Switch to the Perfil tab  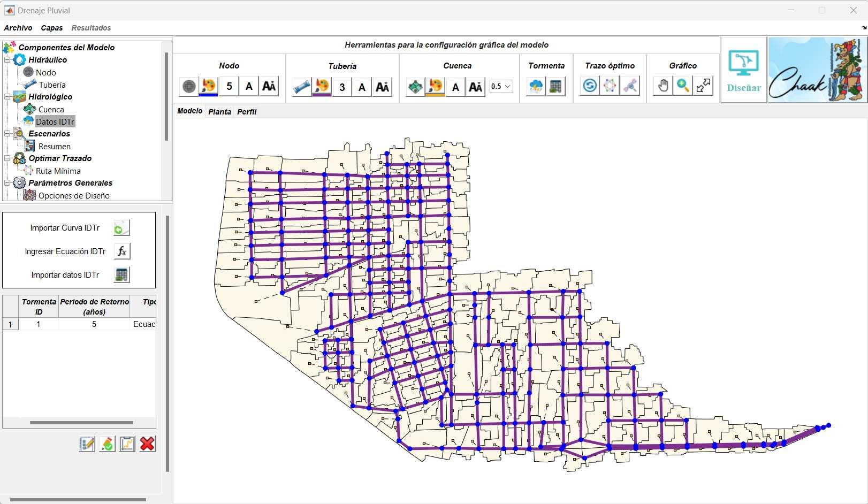tap(247, 111)
